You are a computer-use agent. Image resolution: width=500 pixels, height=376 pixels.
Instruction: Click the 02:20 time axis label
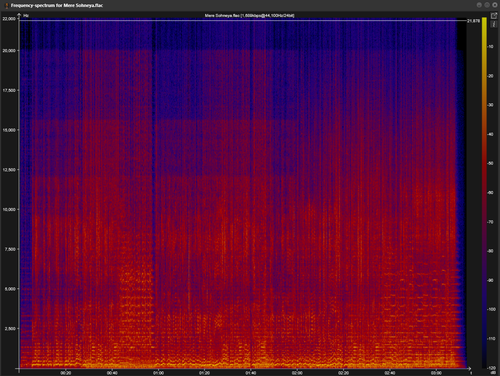point(343,373)
